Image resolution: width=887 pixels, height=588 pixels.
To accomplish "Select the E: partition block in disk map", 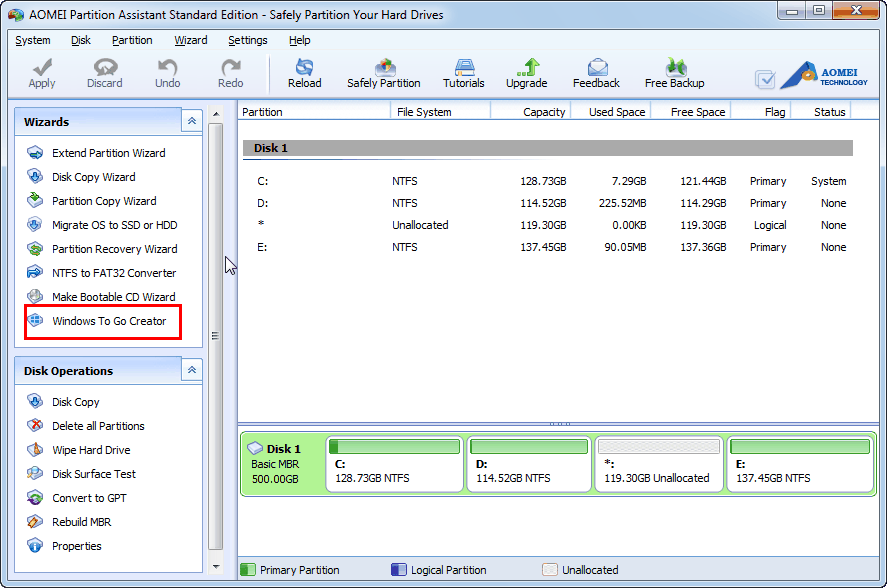I will coord(800,463).
